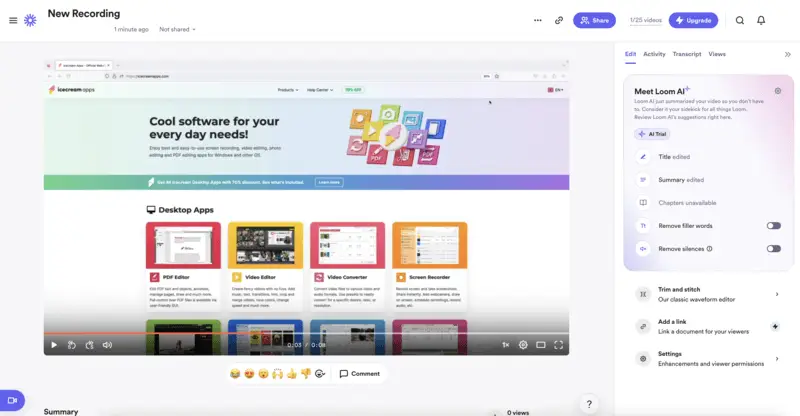Open Loom AI settings gear
The height and width of the screenshot is (416, 800).
(x=778, y=91)
